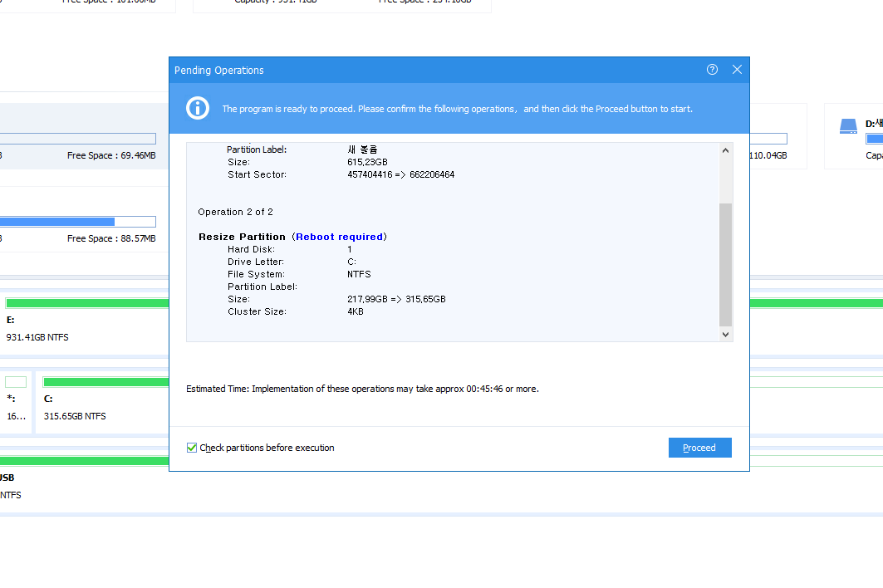Click the scroll up arrow in operations list
The width and height of the screenshot is (883, 588).
pos(725,150)
